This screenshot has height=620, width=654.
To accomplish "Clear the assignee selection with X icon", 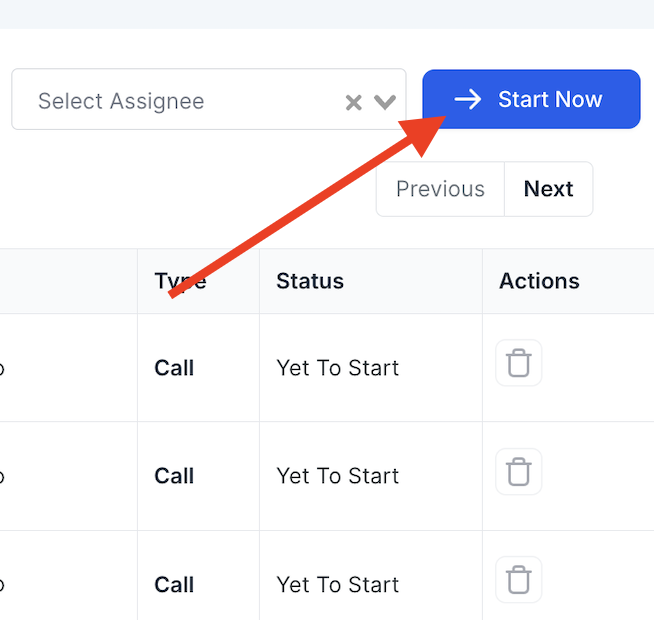I will pyautogui.click(x=353, y=102).
